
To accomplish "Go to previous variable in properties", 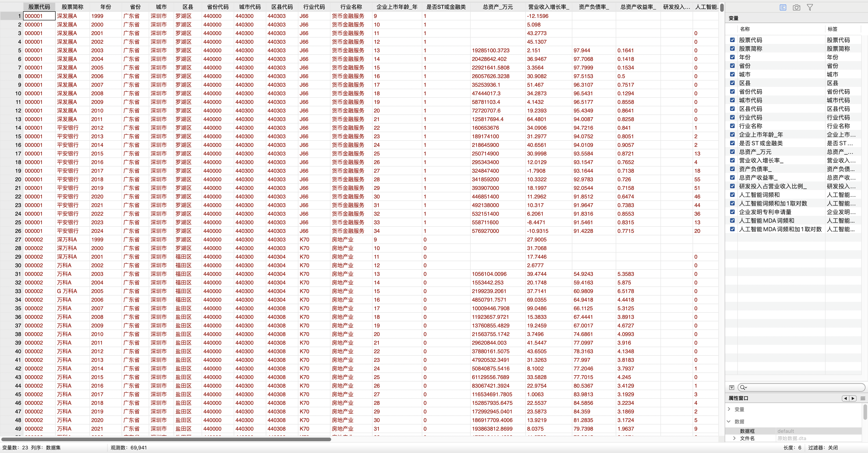I will [x=845, y=398].
